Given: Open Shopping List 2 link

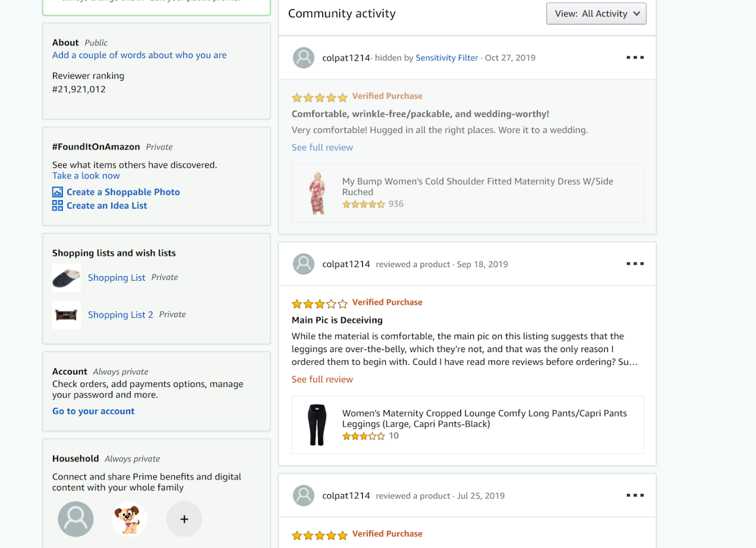Looking at the screenshot, I should [x=120, y=315].
